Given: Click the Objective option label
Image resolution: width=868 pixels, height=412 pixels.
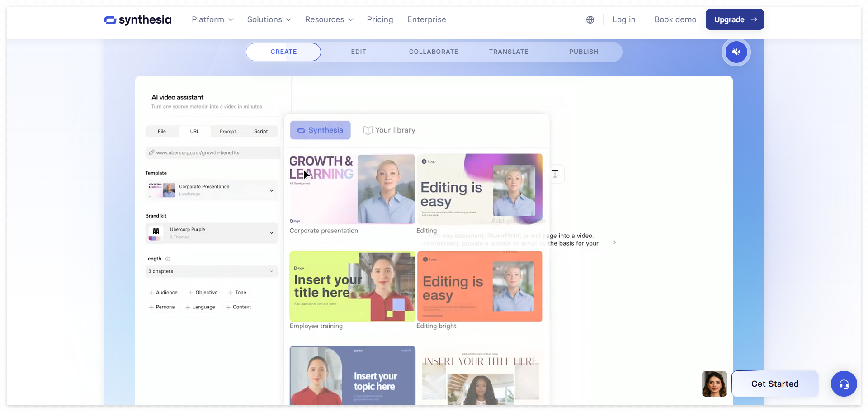Looking at the screenshot, I should pyautogui.click(x=207, y=293).
